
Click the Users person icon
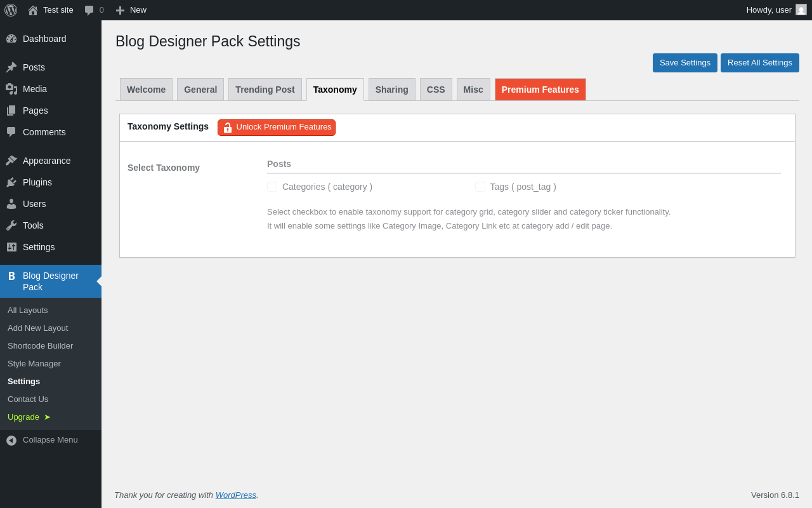pyautogui.click(x=11, y=204)
